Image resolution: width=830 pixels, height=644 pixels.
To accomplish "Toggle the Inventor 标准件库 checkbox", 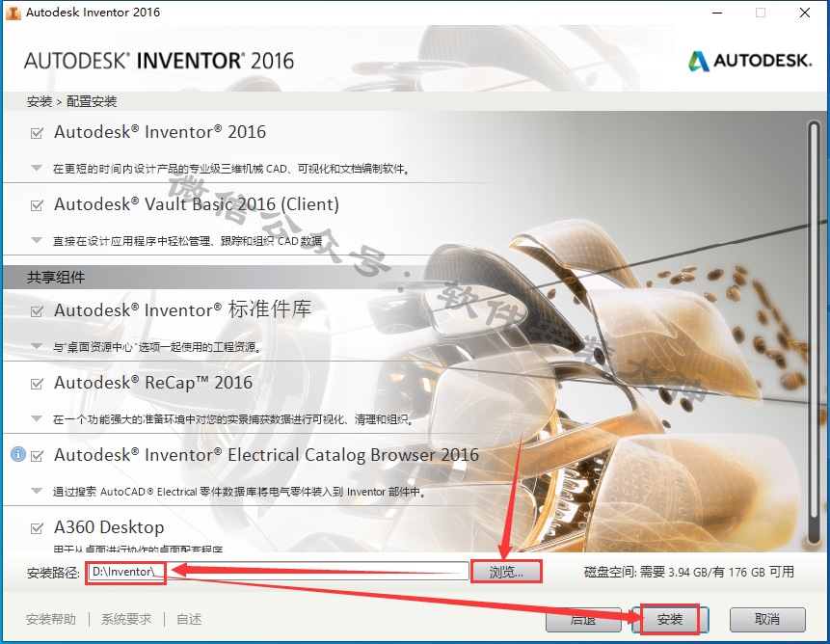I will 37,311.
